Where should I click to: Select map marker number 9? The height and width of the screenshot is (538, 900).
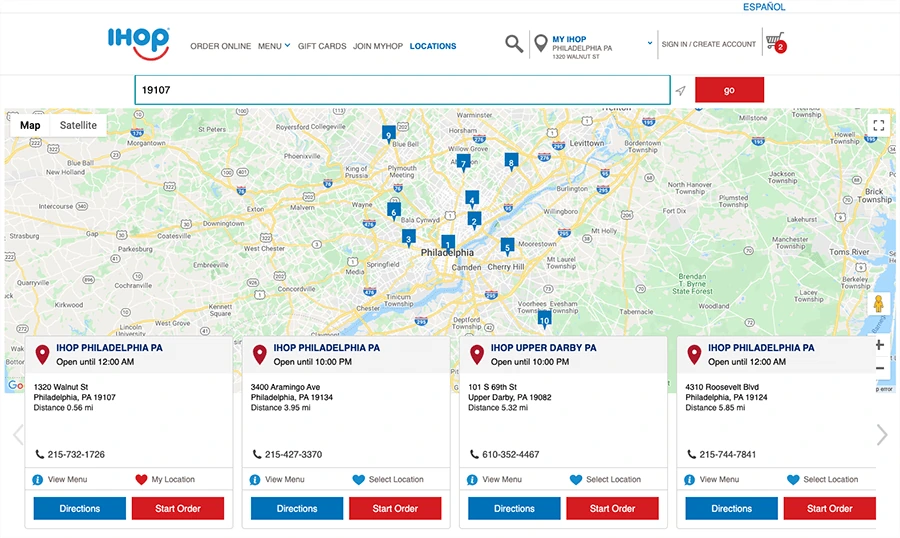click(389, 134)
